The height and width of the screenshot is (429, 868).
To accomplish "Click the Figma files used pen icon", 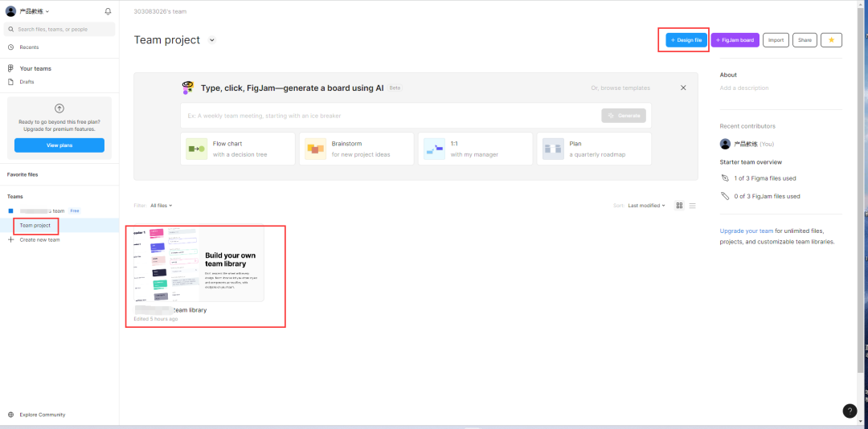I will tap(725, 178).
